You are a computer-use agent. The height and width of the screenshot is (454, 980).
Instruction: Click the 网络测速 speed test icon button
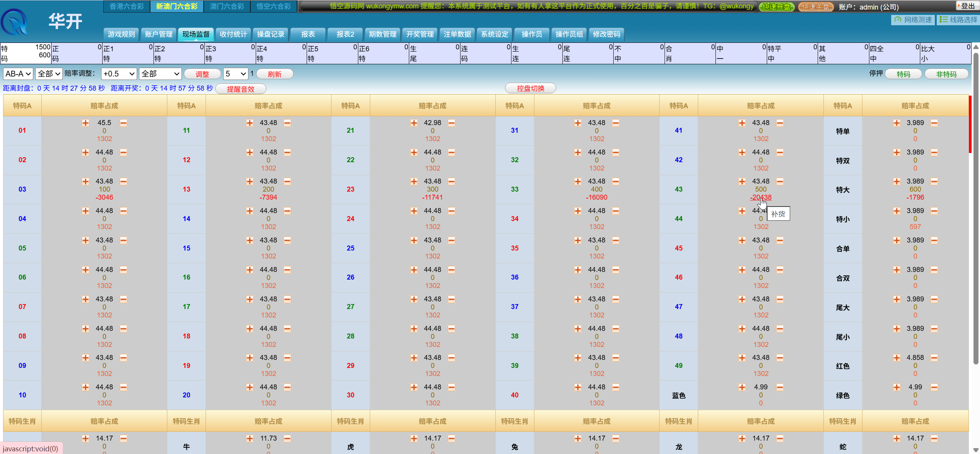[913, 20]
